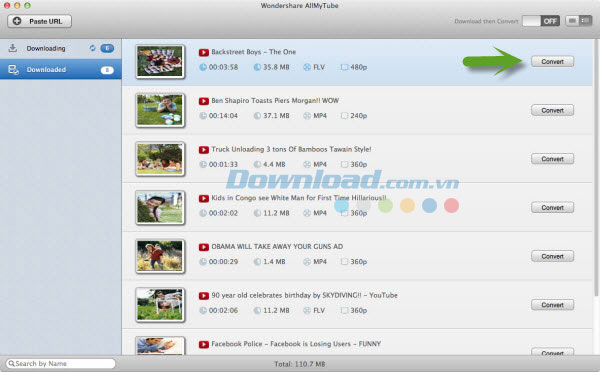Click the Downloading tray arrow icon
600x372 pixels.
tap(13, 48)
